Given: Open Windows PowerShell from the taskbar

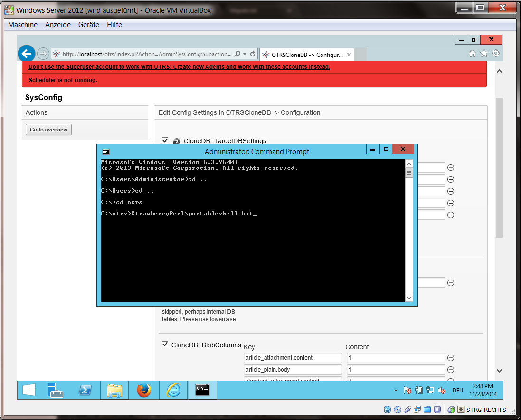Looking at the screenshot, I should pyautogui.click(x=85, y=390).
